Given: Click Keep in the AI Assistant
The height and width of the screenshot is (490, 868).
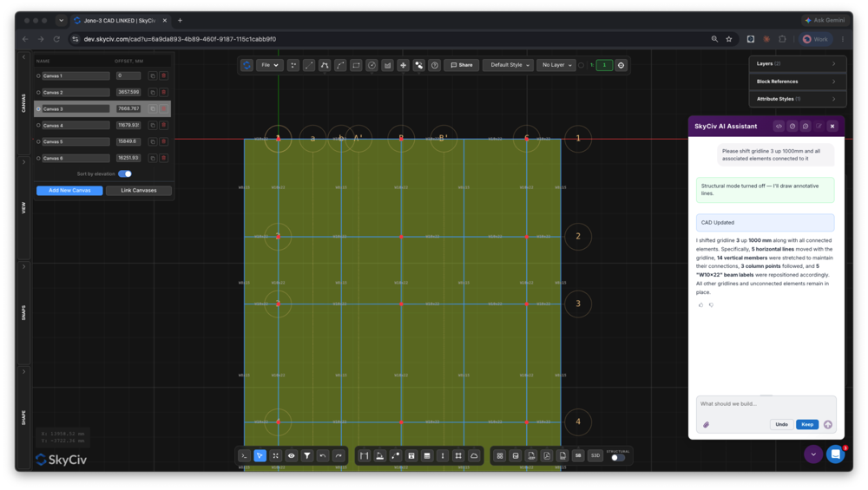Looking at the screenshot, I should point(807,425).
